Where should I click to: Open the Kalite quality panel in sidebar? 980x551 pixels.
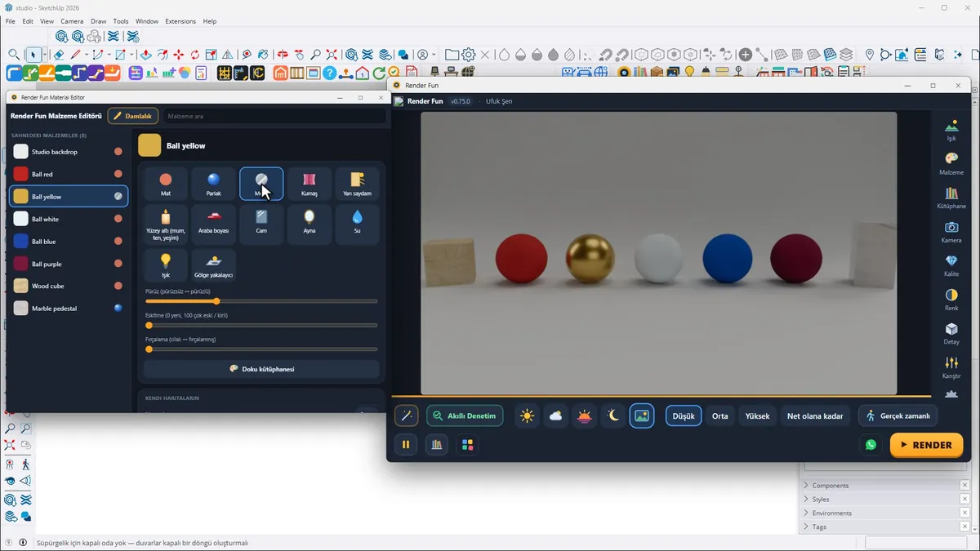click(x=951, y=266)
